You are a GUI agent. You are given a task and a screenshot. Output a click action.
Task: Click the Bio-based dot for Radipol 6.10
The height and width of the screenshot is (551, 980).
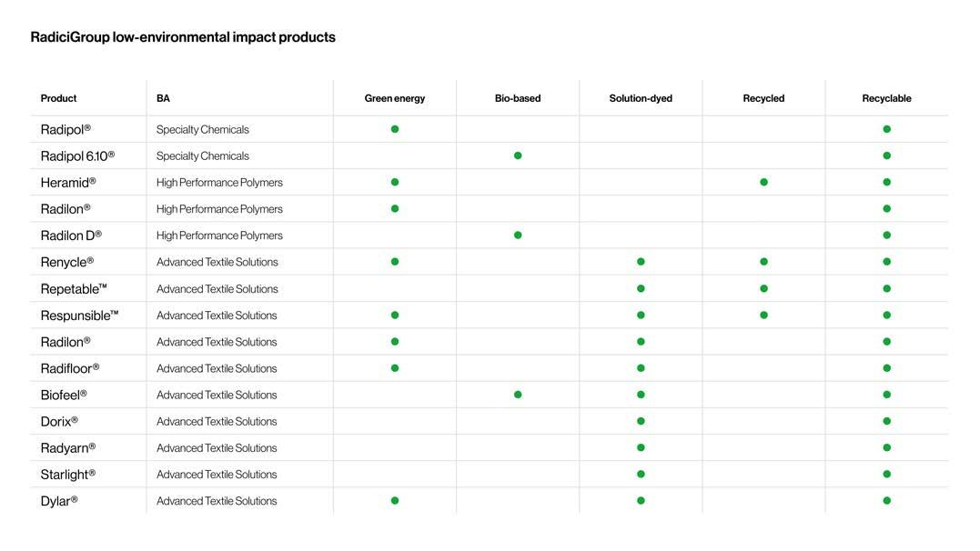coord(518,155)
